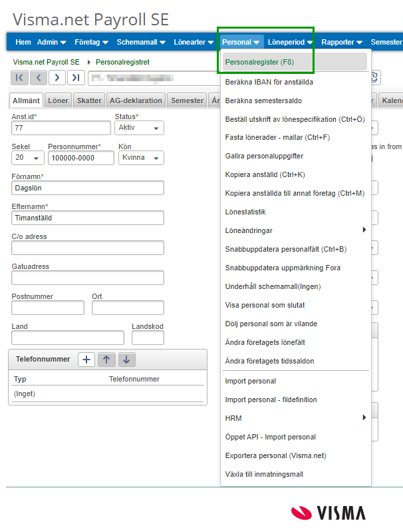
Task: Open the Admin menu
Action: pos(51,42)
